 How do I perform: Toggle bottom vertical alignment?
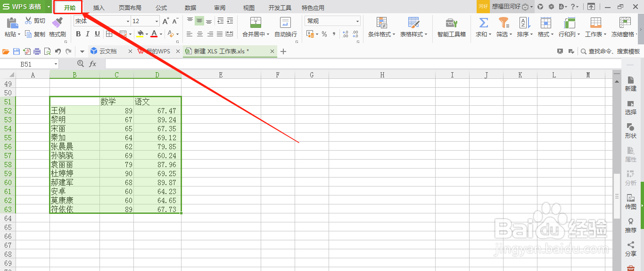[x=209, y=21]
